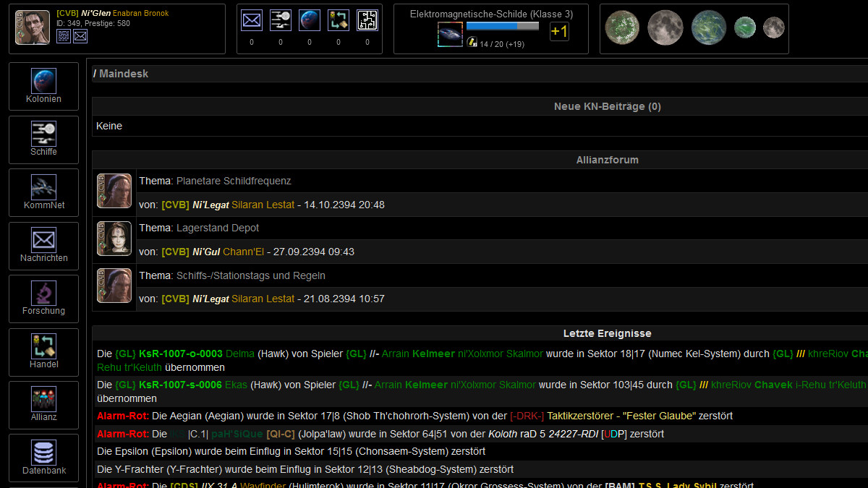Open trade offers via the exchange-arrows icon
Viewport: 868px width, 488px height.
[339, 21]
